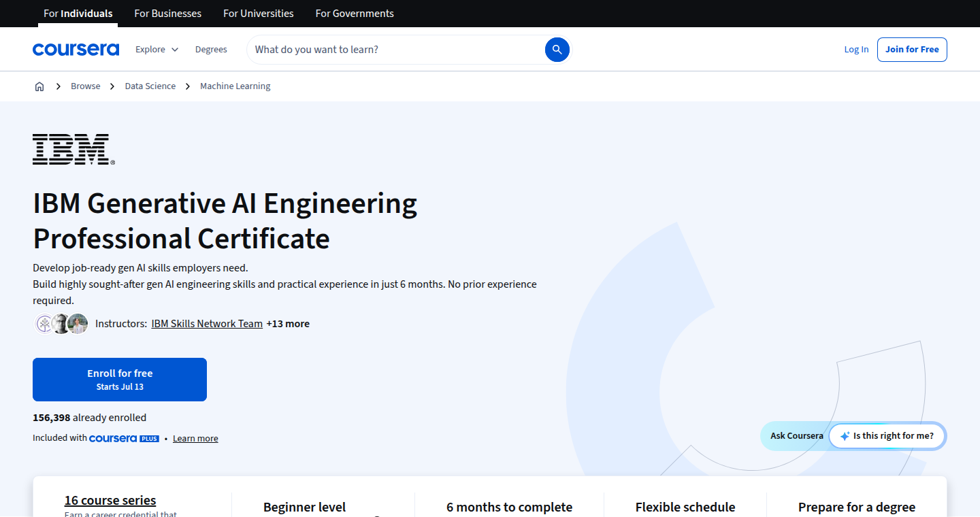
Task: Switch to the For Individuals tab
Action: click(x=78, y=14)
